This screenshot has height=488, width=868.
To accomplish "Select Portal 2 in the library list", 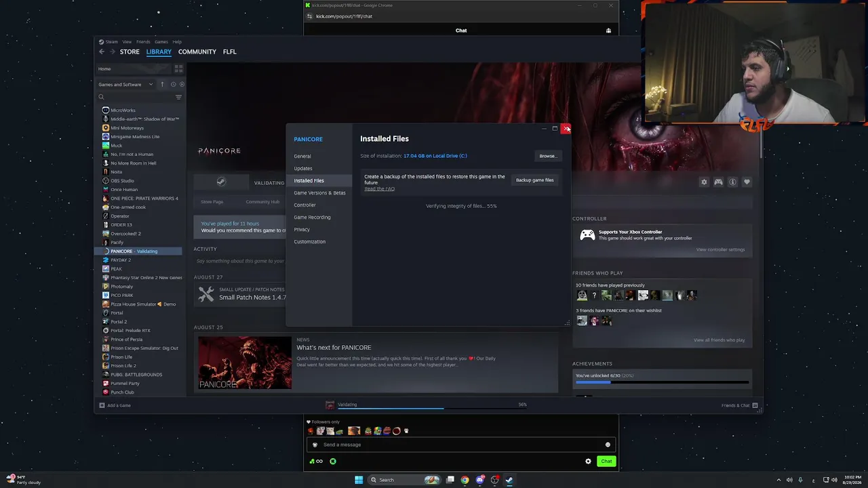I will pyautogui.click(x=119, y=321).
